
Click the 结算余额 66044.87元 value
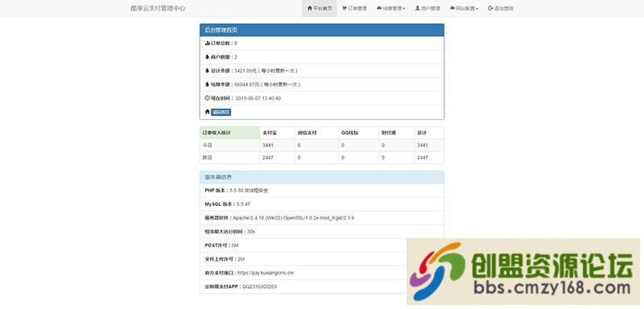[x=247, y=84]
